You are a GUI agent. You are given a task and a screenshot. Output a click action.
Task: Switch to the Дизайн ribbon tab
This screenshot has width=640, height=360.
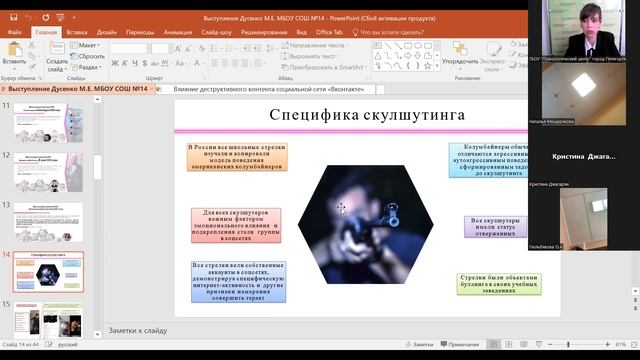(x=107, y=32)
